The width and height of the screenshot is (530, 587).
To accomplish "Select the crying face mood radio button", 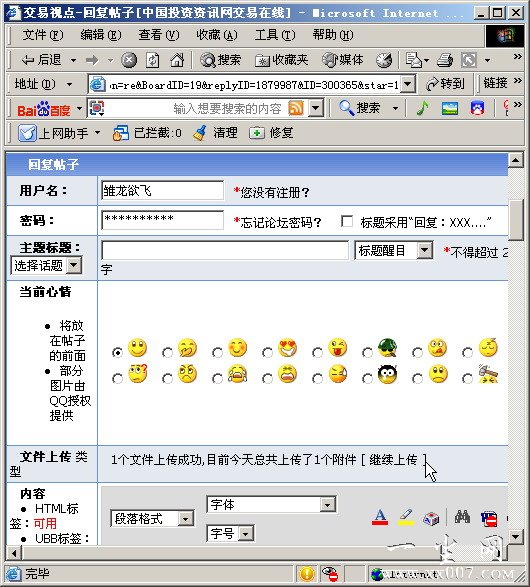I will pos(217,379).
